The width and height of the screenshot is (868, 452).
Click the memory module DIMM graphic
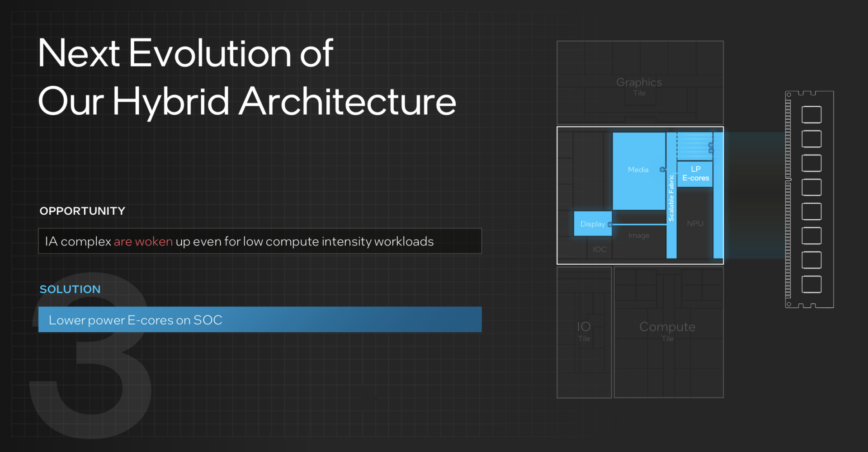809,199
